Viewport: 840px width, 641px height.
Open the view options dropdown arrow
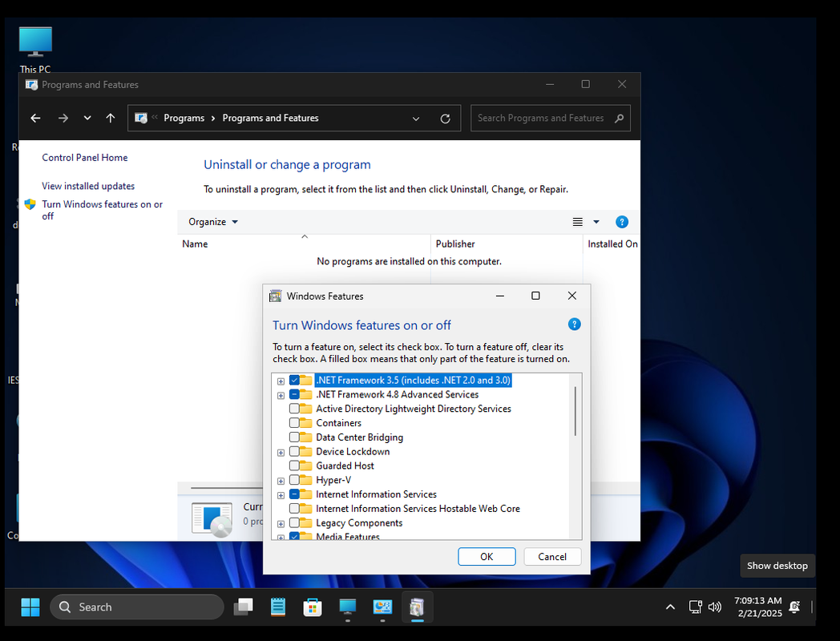pos(596,222)
